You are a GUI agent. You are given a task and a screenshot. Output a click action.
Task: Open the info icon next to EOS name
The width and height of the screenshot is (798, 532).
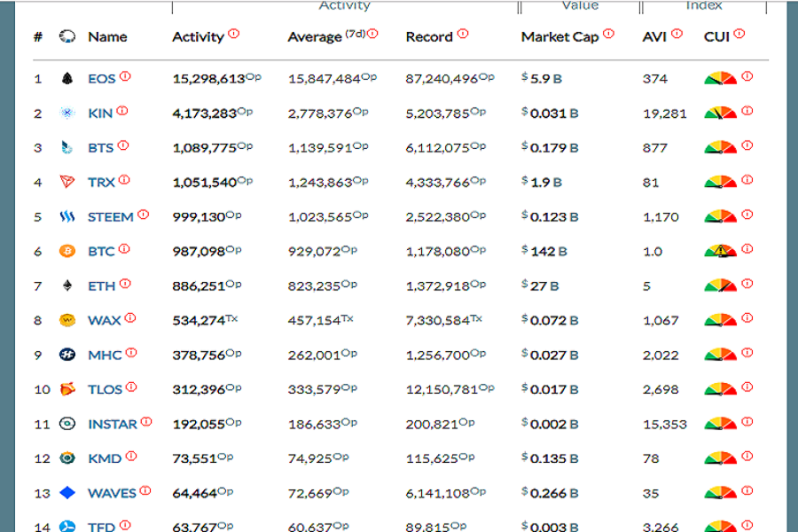coord(125,76)
